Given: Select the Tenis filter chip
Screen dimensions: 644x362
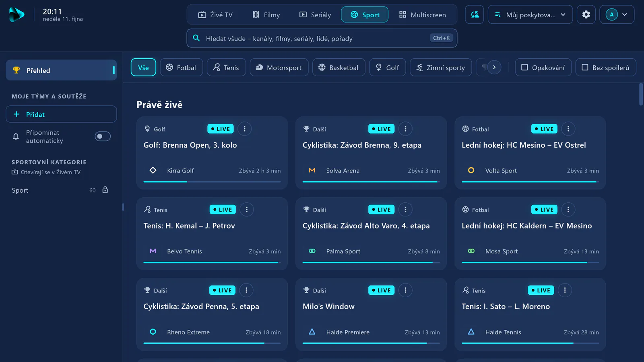Looking at the screenshot, I should click(226, 68).
